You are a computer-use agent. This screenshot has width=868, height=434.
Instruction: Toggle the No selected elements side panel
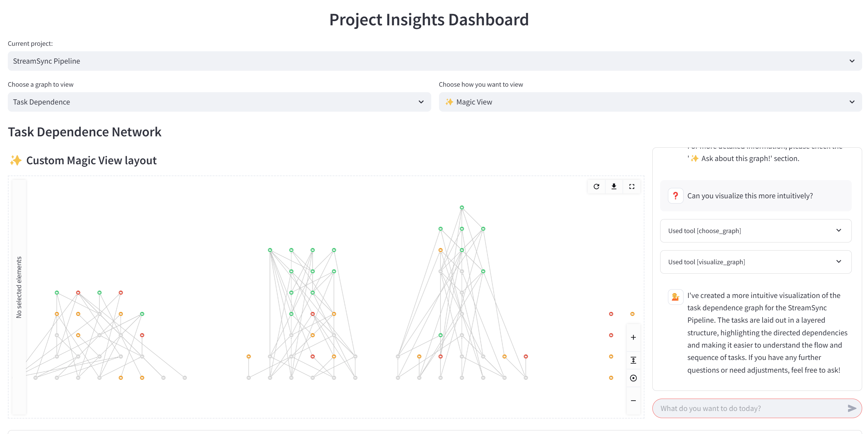click(19, 287)
